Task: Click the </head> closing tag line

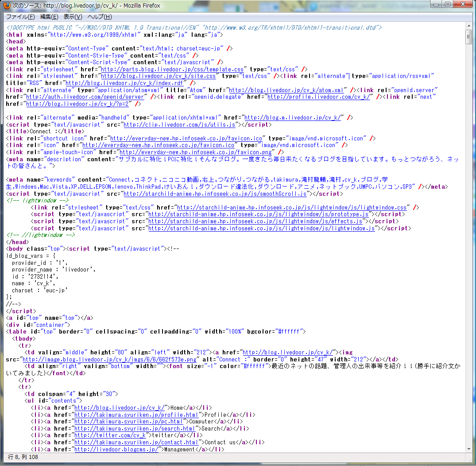Action: (x=18, y=242)
